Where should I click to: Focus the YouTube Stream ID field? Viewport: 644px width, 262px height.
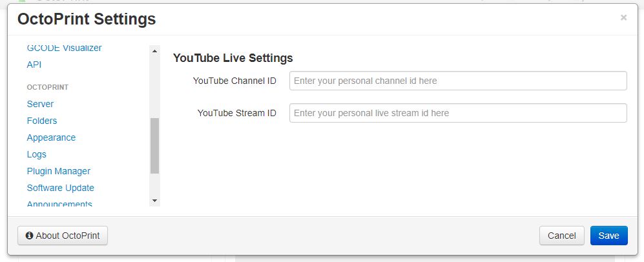[457, 113]
